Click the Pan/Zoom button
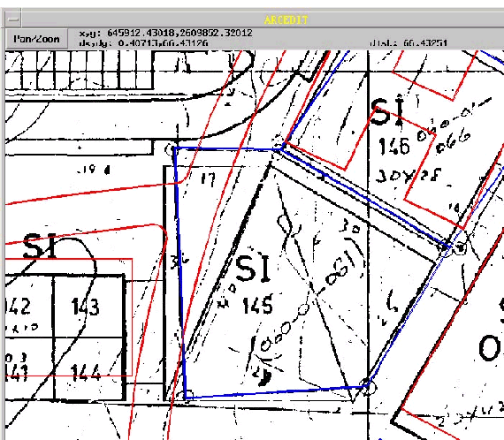Image resolution: width=504 pixels, height=440 pixels. [x=36, y=39]
